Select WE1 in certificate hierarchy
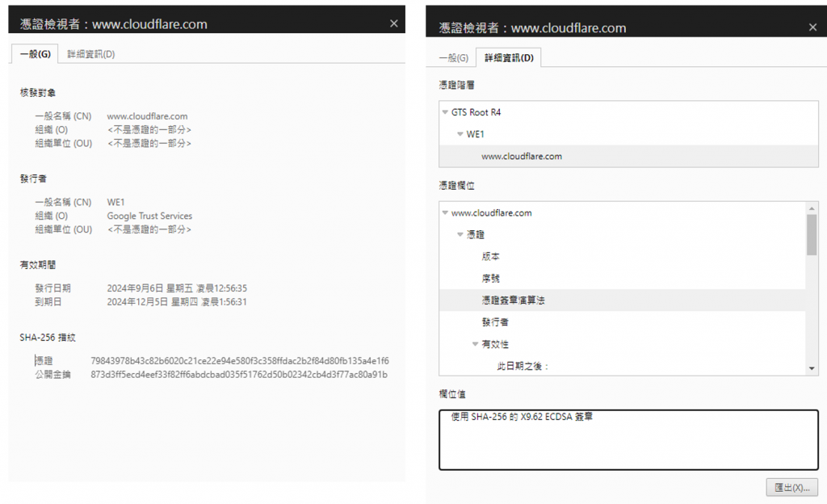827x504 pixels. click(x=475, y=134)
